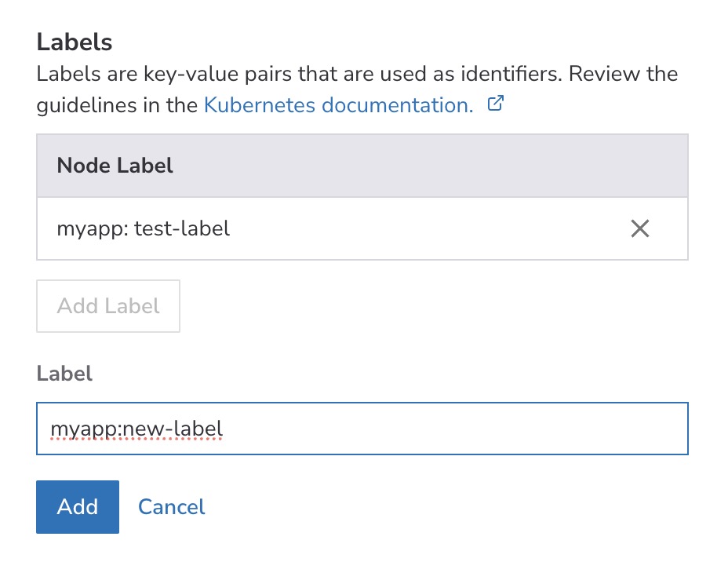Click external-link icon beside Kubernetes documentation
The height and width of the screenshot is (562, 728).
pyautogui.click(x=495, y=104)
